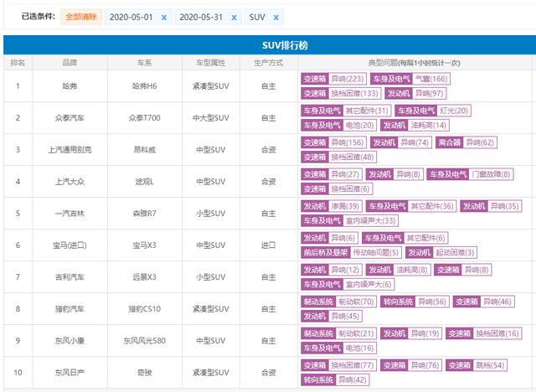The width and height of the screenshot is (536, 392).
Task: Click the 发动机 异响(12) tag
Action: 332,270
